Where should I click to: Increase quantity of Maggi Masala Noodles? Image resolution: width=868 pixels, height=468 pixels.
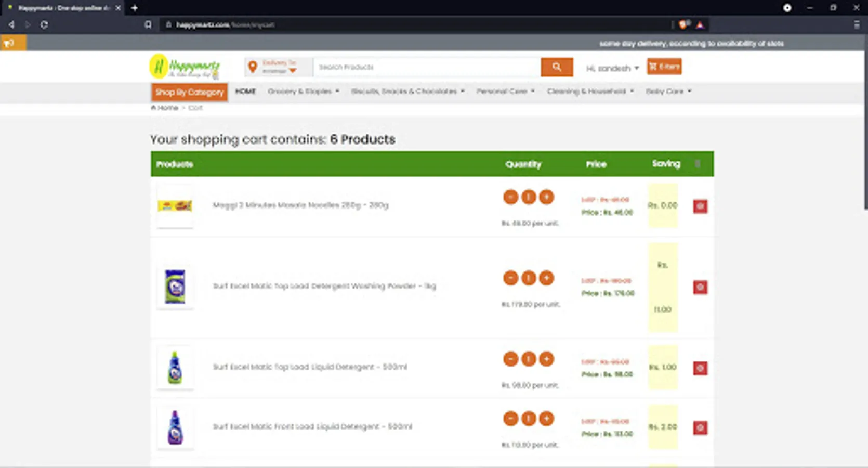pyautogui.click(x=546, y=197)
